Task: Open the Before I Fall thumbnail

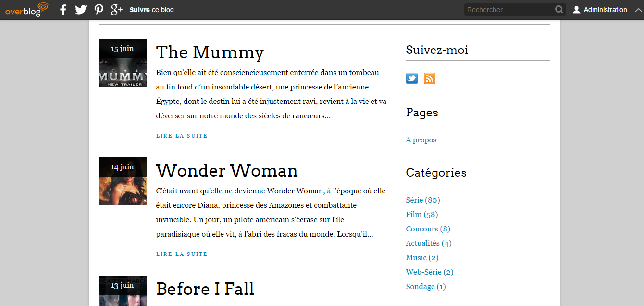Action: (x=123, y=291)
